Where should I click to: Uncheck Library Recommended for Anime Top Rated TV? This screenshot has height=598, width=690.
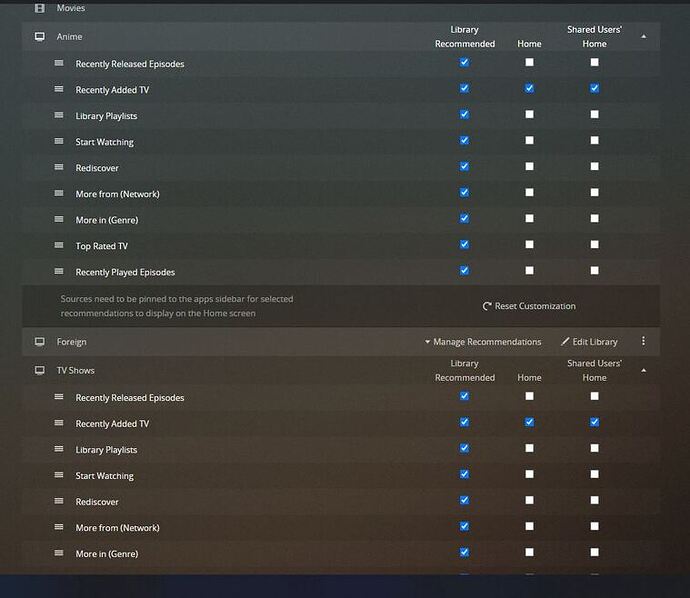464,244
